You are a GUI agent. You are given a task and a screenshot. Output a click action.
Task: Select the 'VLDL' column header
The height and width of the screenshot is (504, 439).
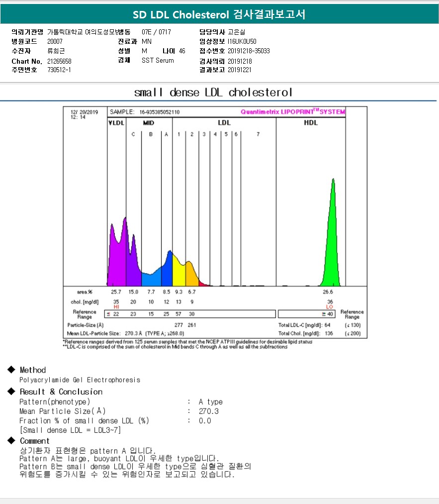coord(116,123)
